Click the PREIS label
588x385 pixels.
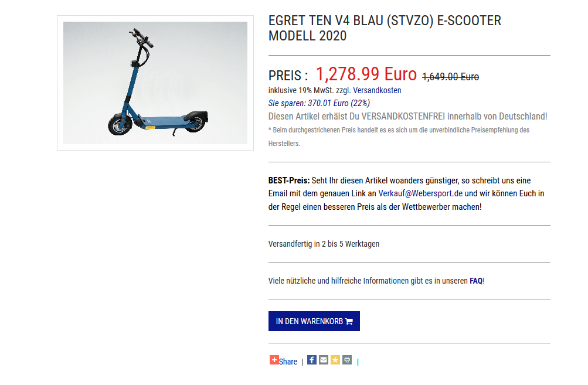coord(288,76)
